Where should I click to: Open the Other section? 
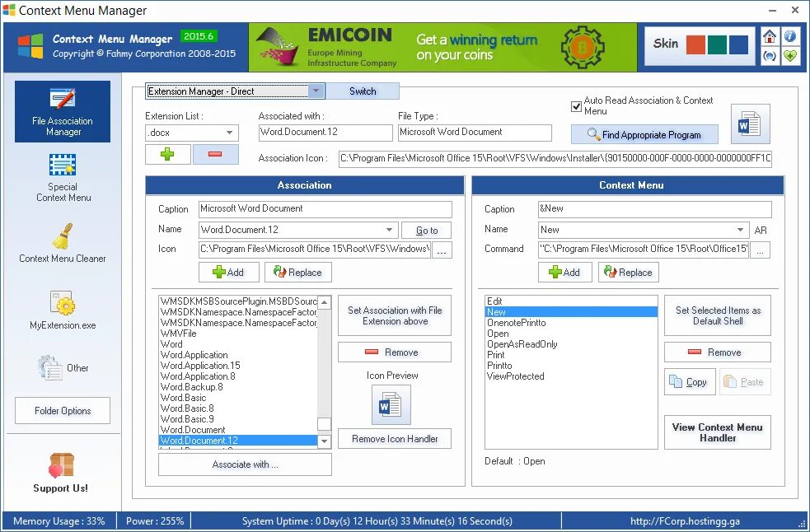click(x=63, y=368)
